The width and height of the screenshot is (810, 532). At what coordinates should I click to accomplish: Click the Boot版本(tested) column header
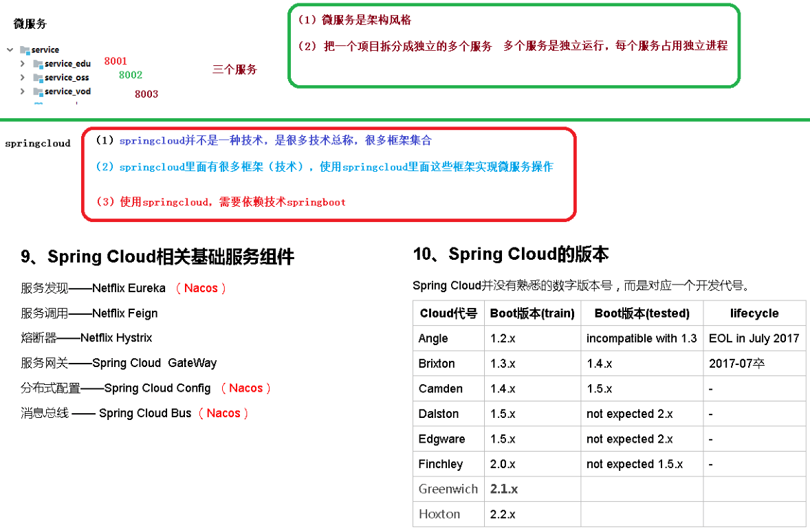click(x=642, y=313)
